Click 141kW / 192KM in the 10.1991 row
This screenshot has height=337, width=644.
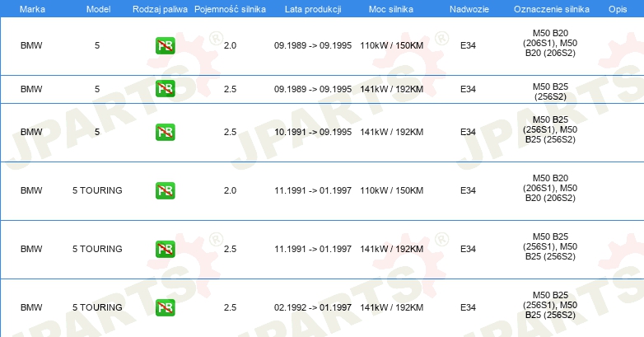[392, 132]
